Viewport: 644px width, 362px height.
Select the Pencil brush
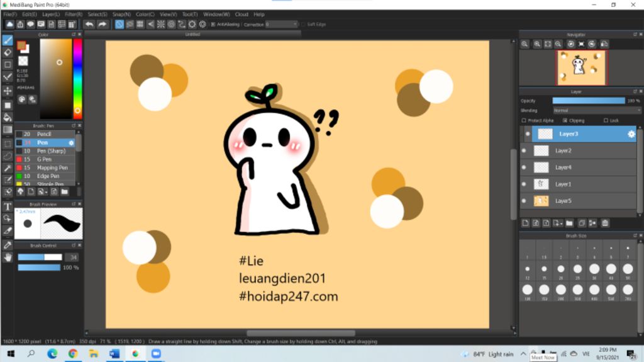click(x=45, y=134)
